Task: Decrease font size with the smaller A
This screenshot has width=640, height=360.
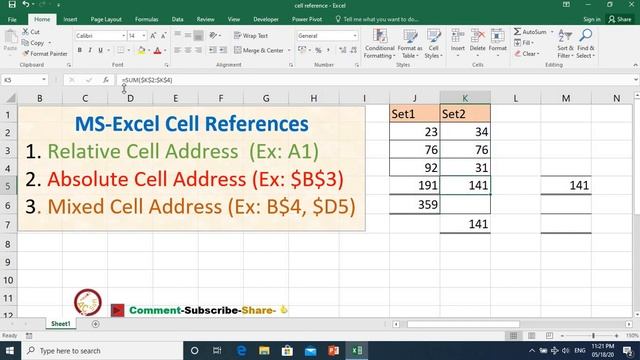Action: 163,36
